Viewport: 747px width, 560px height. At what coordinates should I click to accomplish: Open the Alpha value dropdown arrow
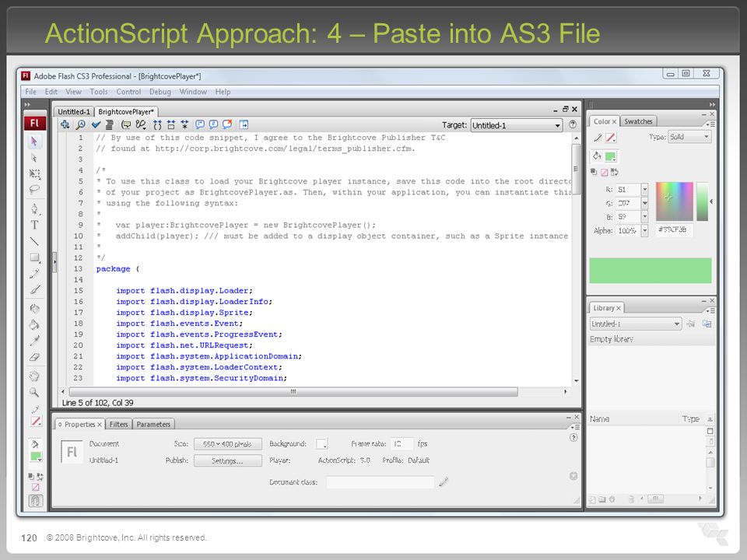pyautogui.click(x=644, y=230)
